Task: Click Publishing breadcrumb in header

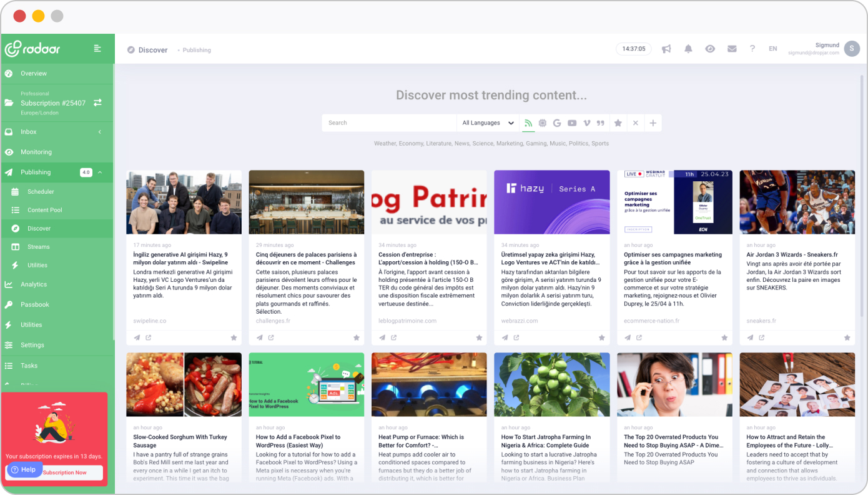Action: 197,50
